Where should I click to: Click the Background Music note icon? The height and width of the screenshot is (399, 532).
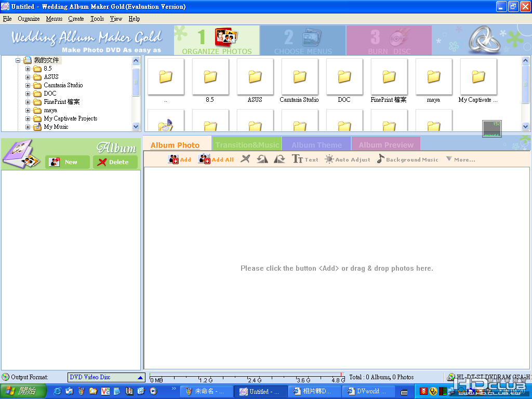coord(381,159)
